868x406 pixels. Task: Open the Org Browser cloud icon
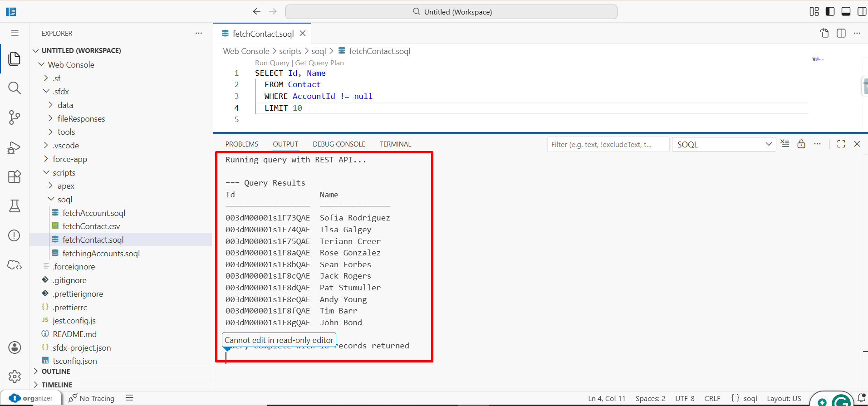tap(15, 265)
